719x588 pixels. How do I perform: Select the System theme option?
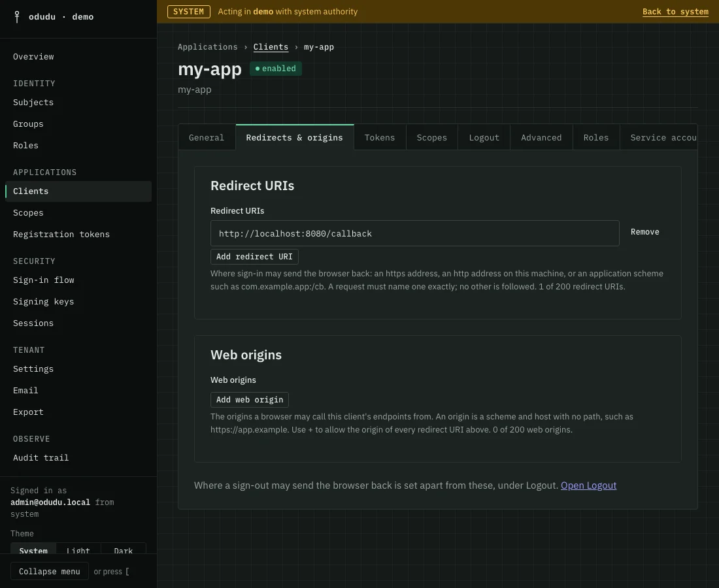(x=33, y=549)
